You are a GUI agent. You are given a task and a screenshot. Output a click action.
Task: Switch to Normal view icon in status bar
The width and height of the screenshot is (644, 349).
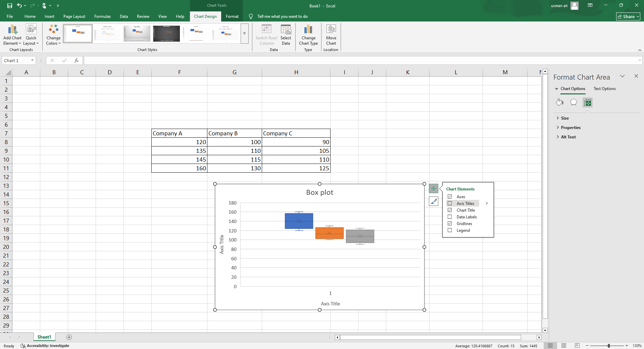550,346
